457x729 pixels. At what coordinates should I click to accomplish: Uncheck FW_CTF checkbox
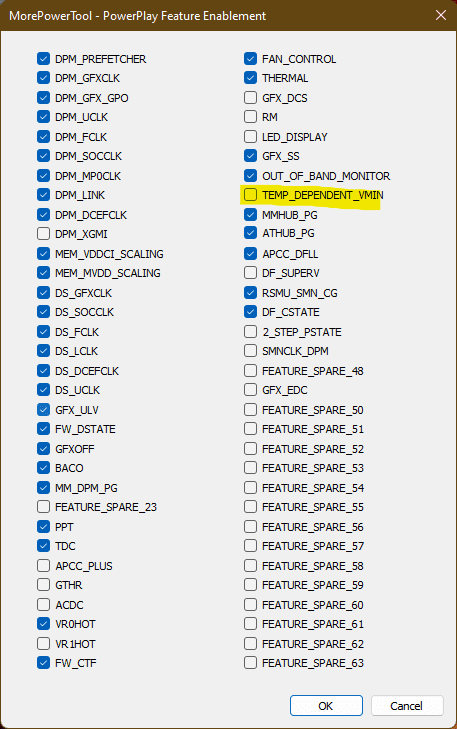(x=43, y=663)
